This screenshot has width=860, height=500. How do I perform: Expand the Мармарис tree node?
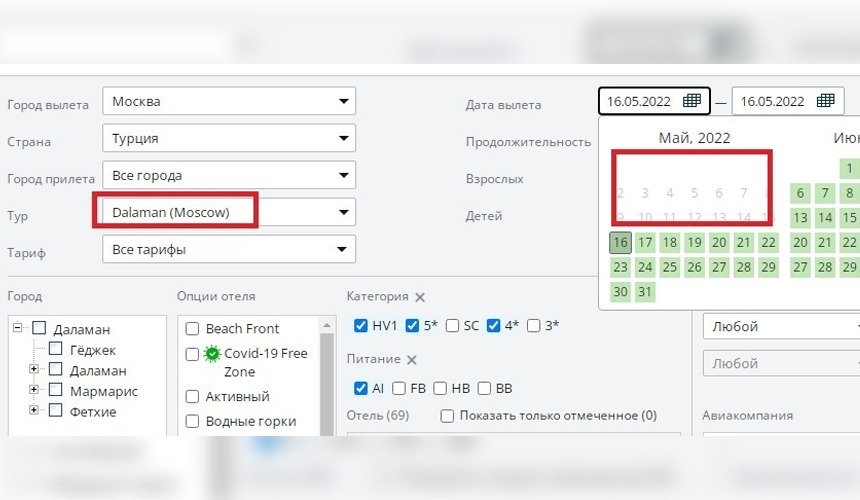[x=35, y=390]
